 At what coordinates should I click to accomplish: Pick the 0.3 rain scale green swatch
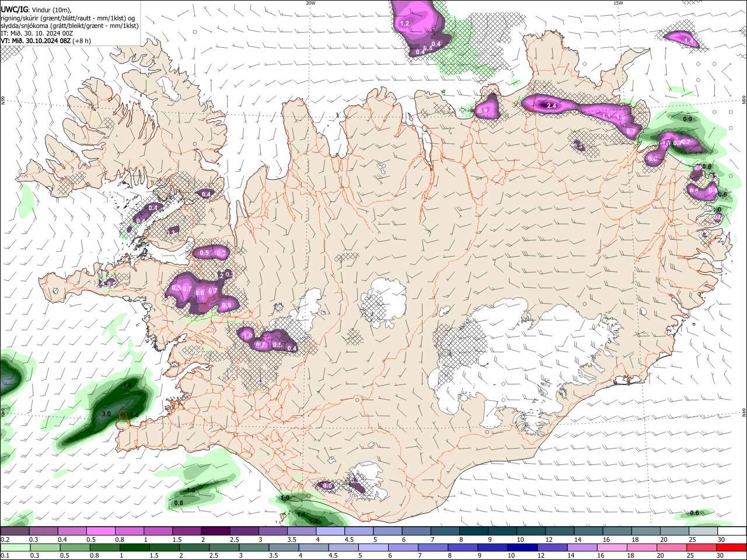44,547
